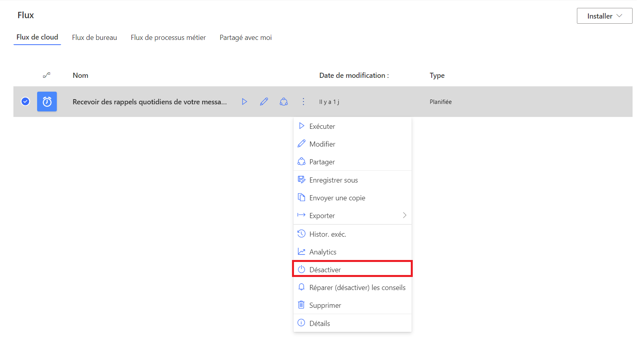Select Enregistrer sous from the context menu

(333, 180)
